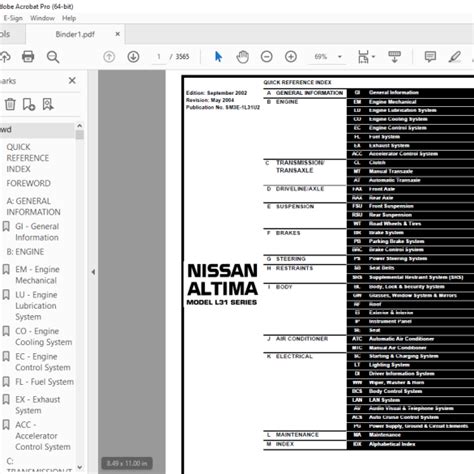Switch to the Binder1.pdf tab
474x474 pixels.
click(x=75, y=34)
